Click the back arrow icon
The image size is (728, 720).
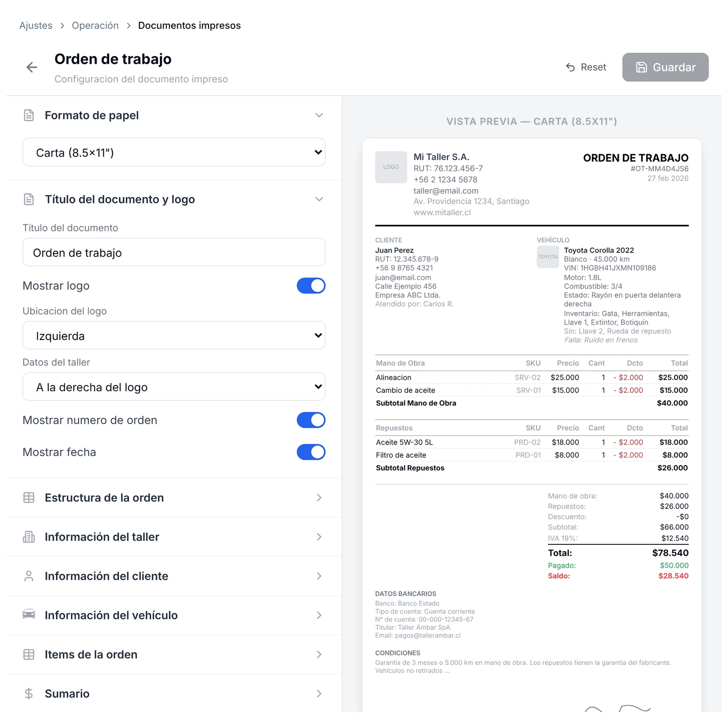[32, 67]
